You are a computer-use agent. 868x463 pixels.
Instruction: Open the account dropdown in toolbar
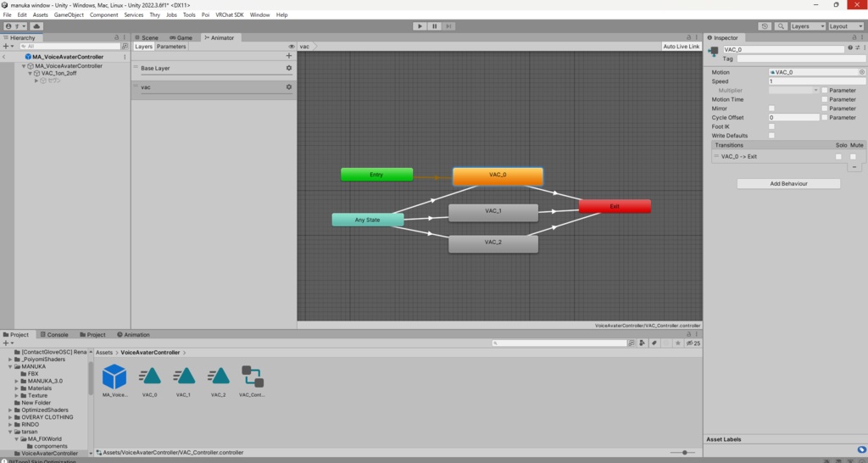[x=15, y=26]
